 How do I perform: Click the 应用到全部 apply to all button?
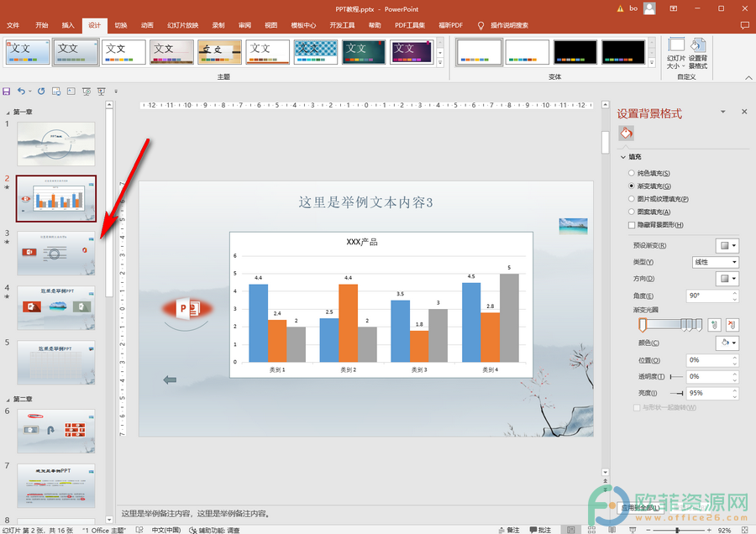coord(640,507)
